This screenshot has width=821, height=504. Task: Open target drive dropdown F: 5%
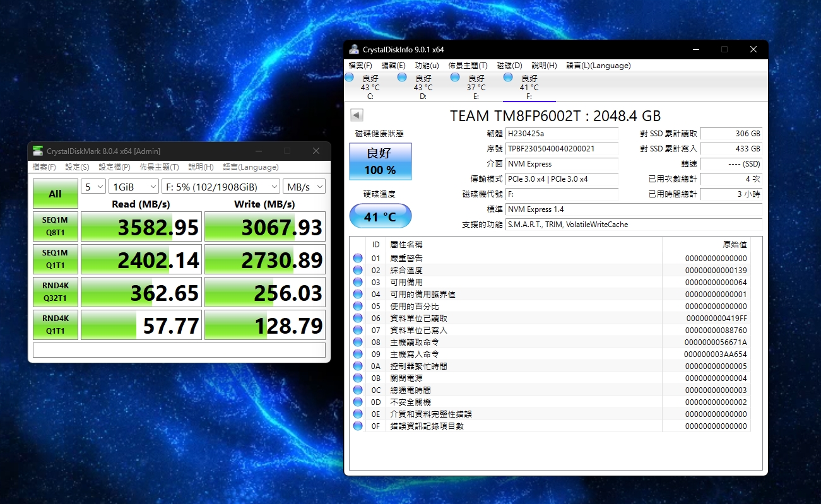[x=221, y=187]
